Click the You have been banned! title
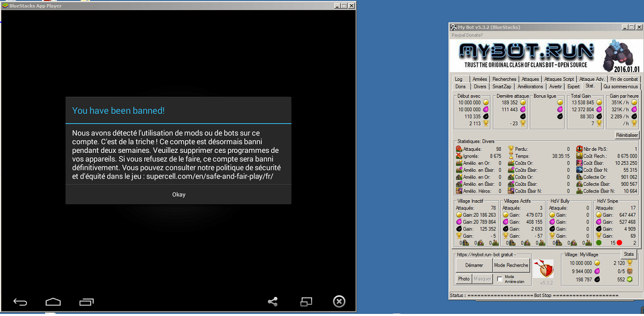This screenshot has height=316, width=644. [118, 111]
